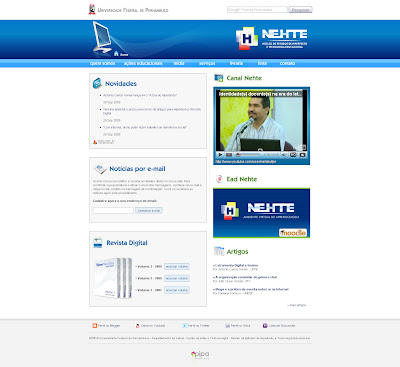Screen dimensions: 400x367
Task: Open the Lista de Discussão icon in footer
Action: pyautogui.click(x=265, y=326)
